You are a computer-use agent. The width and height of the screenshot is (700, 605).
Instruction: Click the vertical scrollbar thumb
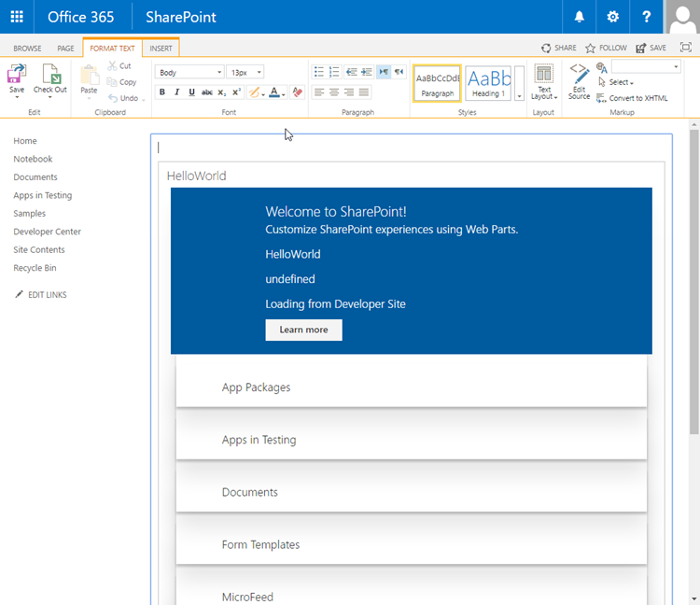tap(693, 281)
